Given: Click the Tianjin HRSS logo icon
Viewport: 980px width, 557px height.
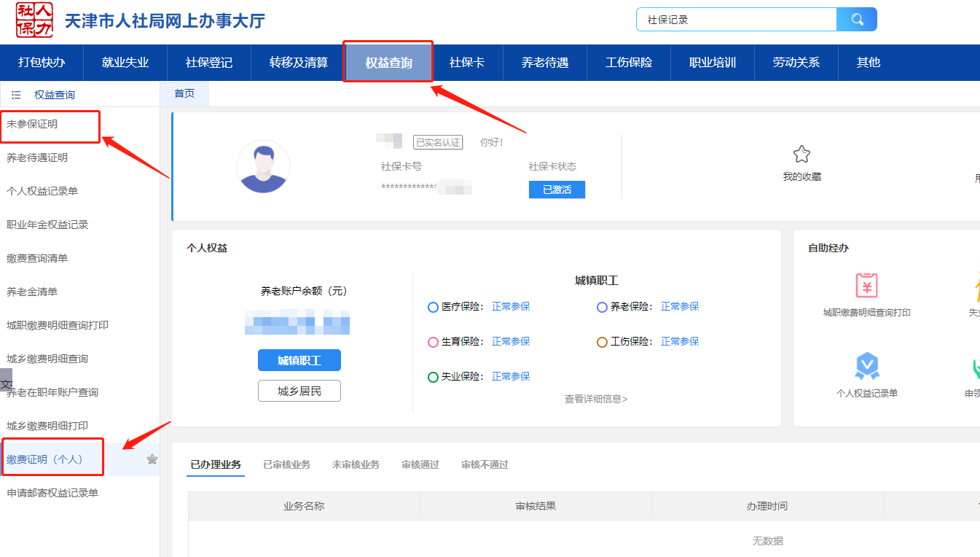Looking at the screenshot, I should pos(34,20).
